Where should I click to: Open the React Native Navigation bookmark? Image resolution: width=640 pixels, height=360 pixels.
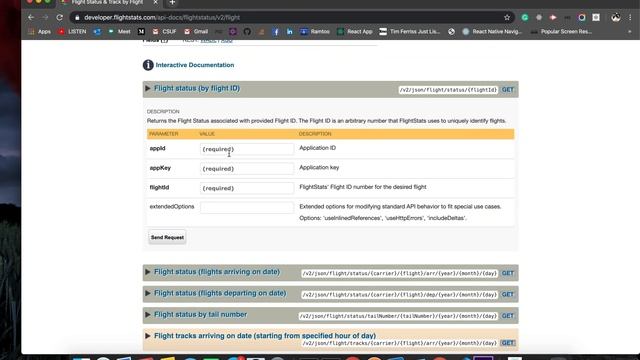pyautogui.click(x=492, y=31)
